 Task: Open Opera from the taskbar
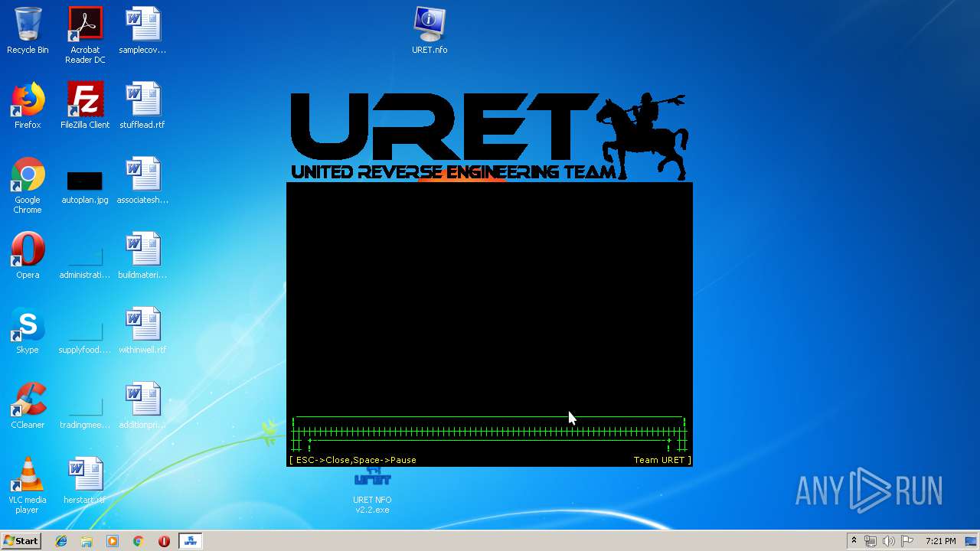coord(164,541)
